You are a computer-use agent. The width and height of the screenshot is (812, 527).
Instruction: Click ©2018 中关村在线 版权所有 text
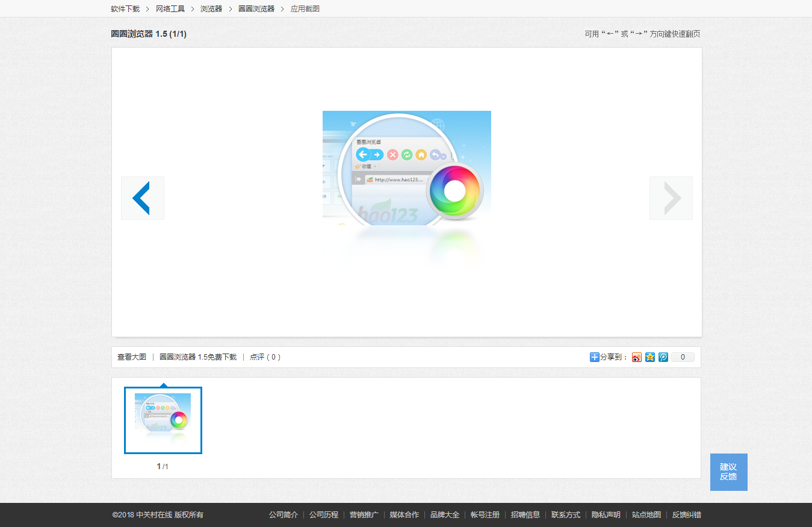tap(158, 515)
